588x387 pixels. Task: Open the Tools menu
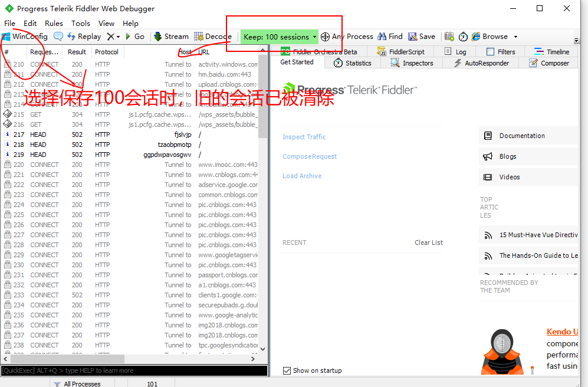pos(81,23)
